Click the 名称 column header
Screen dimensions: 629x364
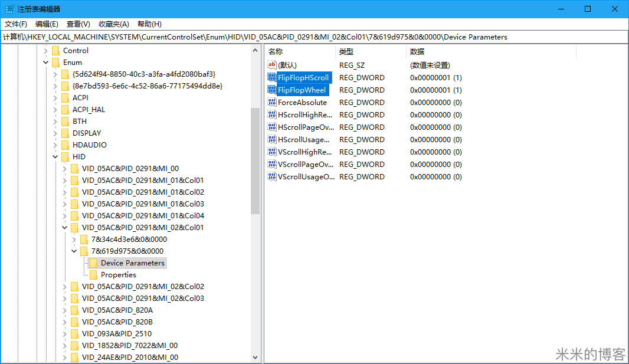[x=276, y=52]
